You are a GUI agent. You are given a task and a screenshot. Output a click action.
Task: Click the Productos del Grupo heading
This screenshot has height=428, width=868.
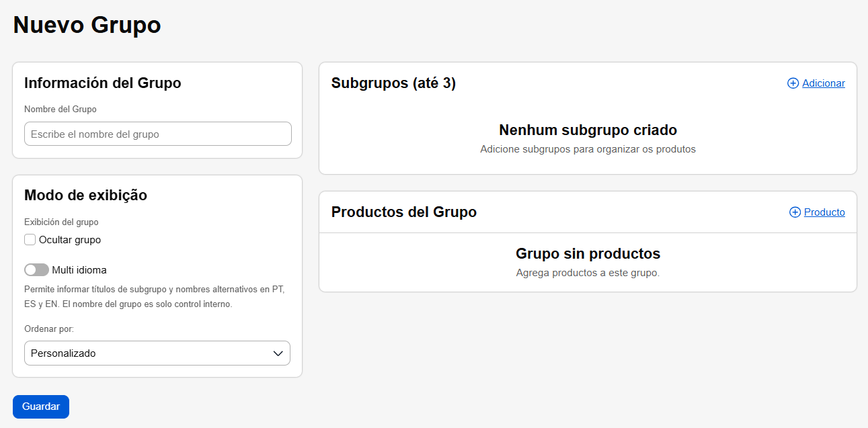[x=404, y=212]
